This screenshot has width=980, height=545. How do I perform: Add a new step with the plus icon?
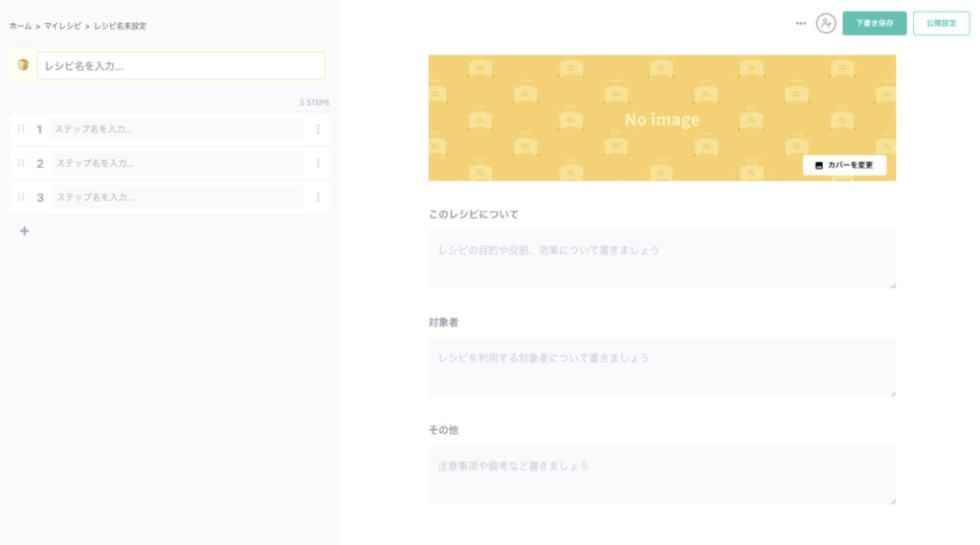pos(24,231)
